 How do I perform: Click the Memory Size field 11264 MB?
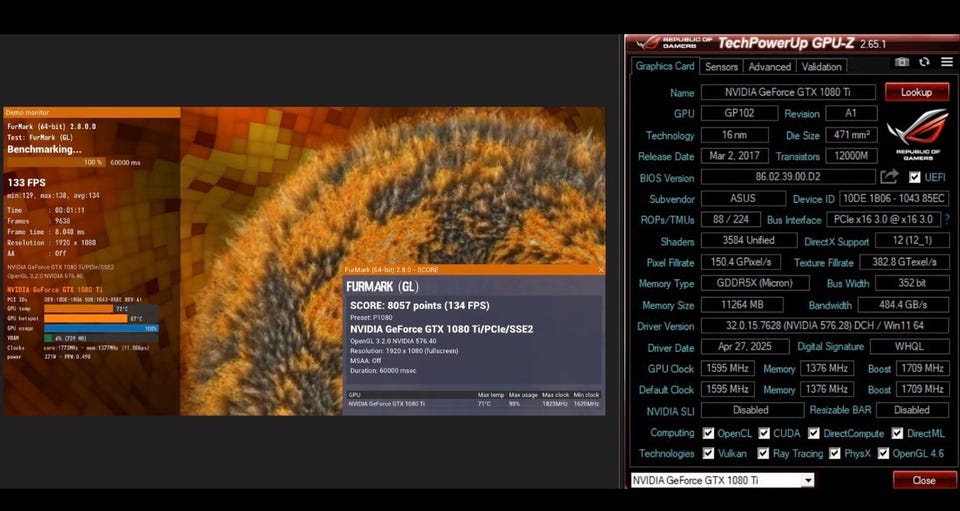coord(742,304)
